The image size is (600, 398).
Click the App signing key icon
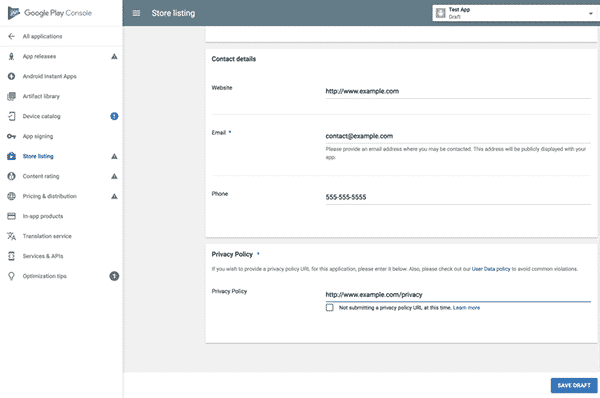pyautogui.click(x=11, y=136)
